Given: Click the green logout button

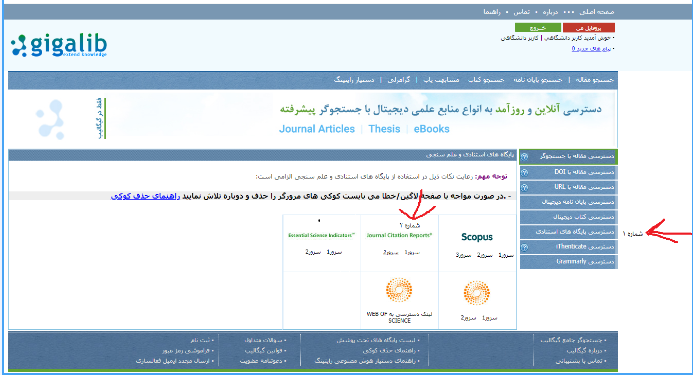Looking at the screenshot, I should coord(538,28).
